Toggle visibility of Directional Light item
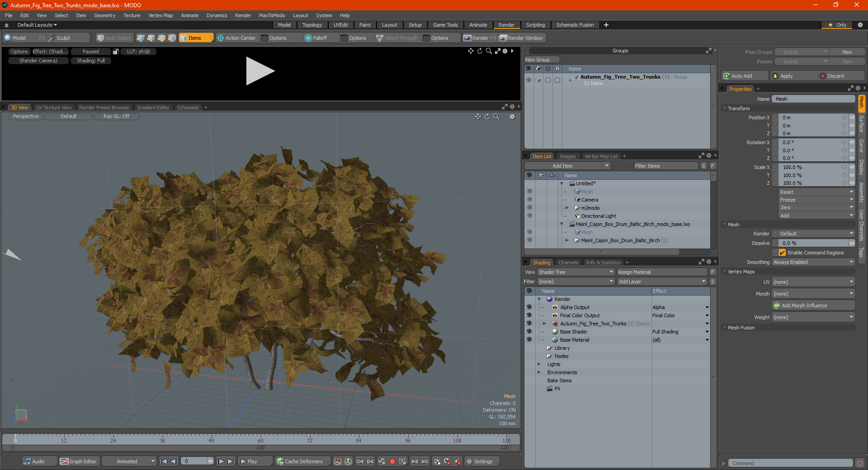The image size is (868, 470). point(529,216)
